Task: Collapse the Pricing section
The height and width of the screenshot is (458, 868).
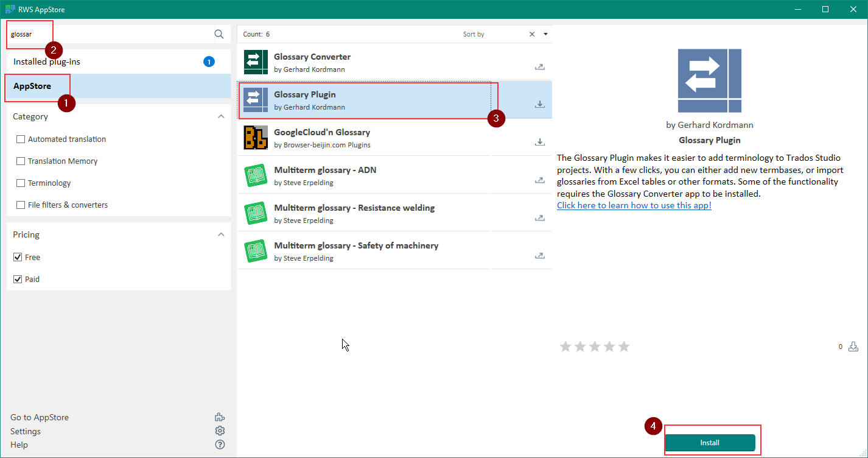Action: 221,234
